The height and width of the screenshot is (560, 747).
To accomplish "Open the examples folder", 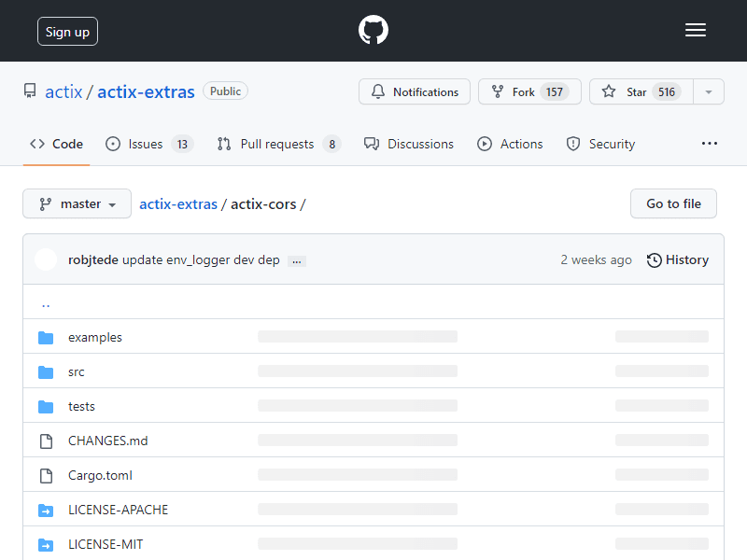I will coord(95,338).
